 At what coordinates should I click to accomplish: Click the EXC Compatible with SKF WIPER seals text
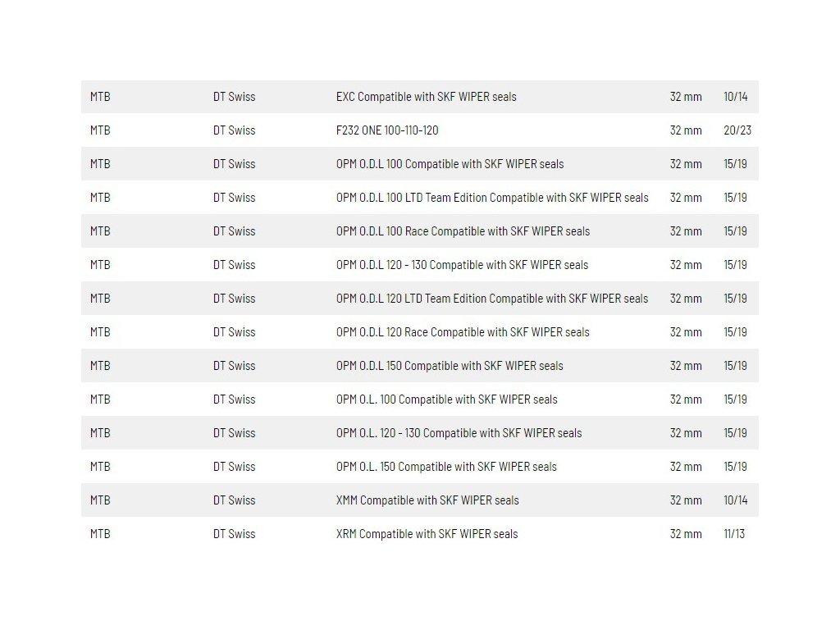pyautogui.click(x=426, y=97)
